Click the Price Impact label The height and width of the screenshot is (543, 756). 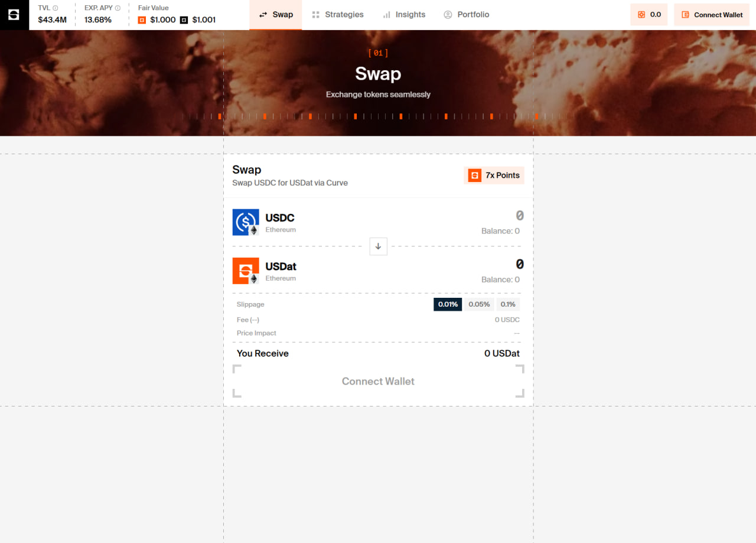(256, 333)
